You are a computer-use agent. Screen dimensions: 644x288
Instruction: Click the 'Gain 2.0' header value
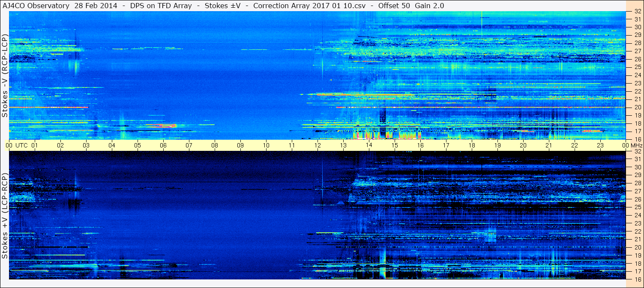[x=429, y=6]
